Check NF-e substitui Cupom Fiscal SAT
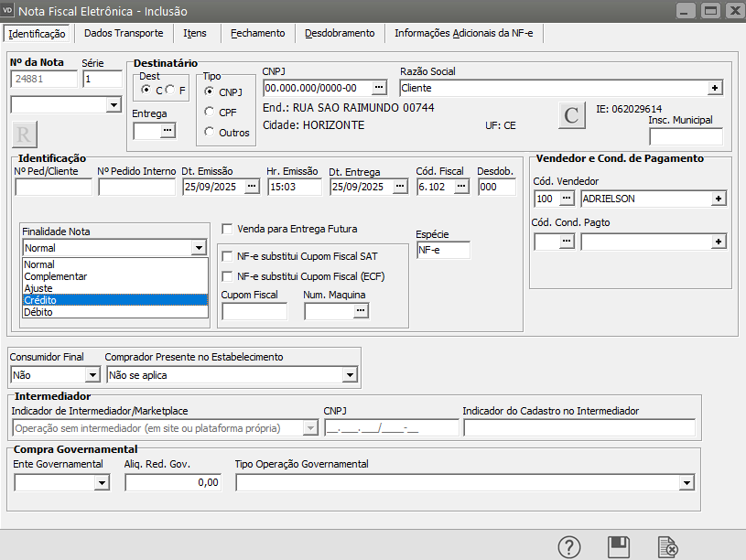This screenshot has height=560, width=746. (x=227, y=256)
